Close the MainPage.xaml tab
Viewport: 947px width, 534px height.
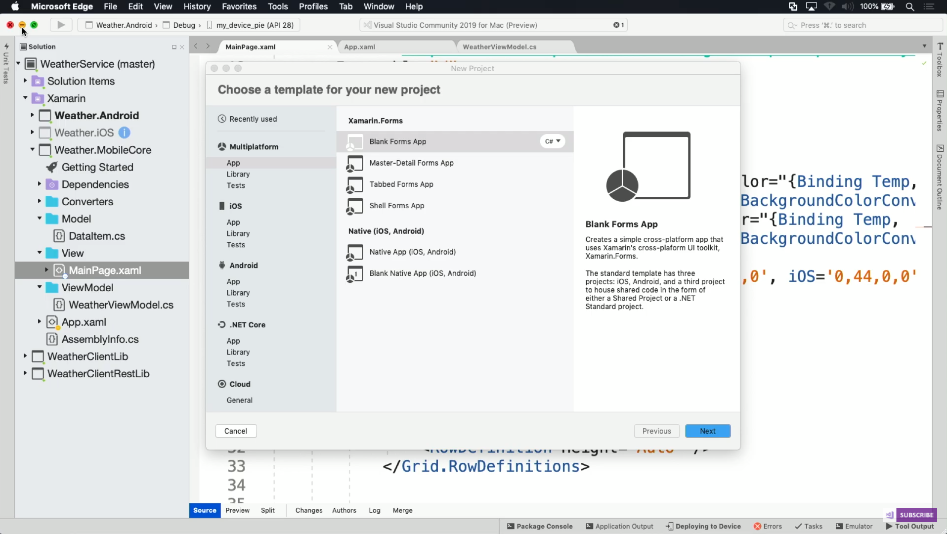pos(330,47)
